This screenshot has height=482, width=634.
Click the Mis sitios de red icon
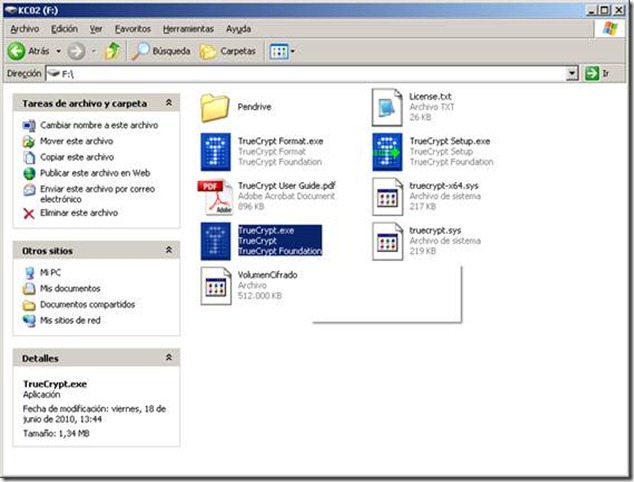(29, 321)
